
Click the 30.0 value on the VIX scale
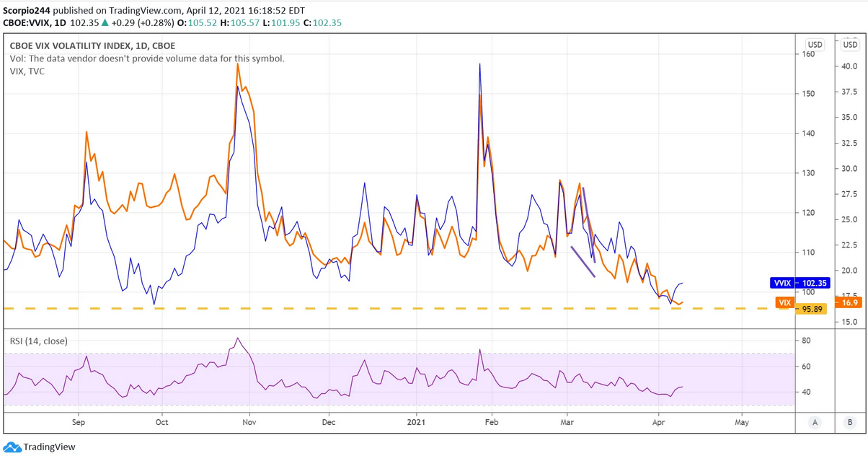[x=849, y=169]
